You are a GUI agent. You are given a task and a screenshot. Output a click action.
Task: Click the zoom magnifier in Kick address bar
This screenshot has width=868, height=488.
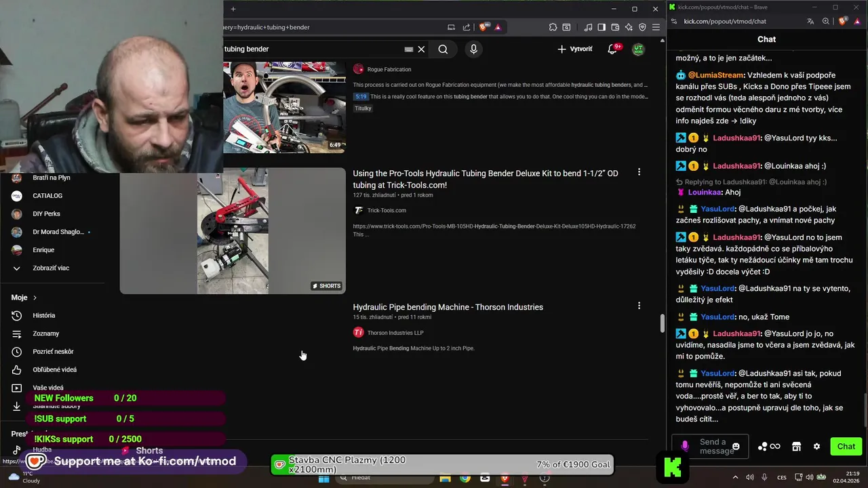coord(826,21)
